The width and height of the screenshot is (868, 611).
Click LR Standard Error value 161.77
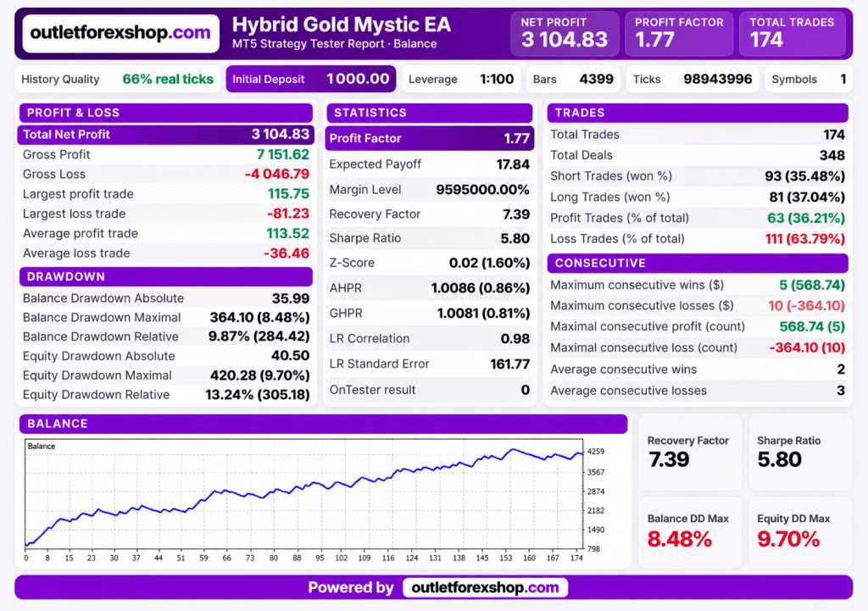click(x=509, y=364)
